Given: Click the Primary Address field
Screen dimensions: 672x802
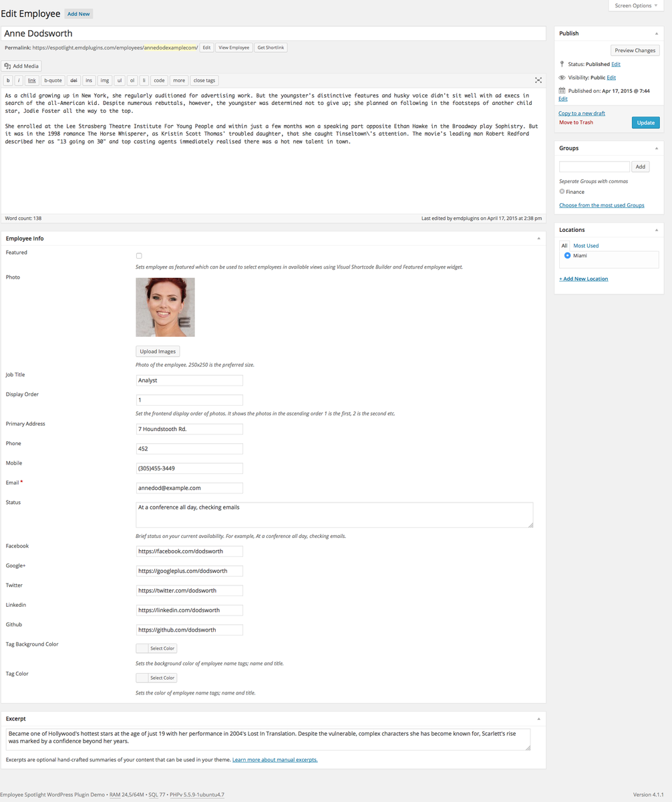Looking at the screenshot, I should [189, 429].
